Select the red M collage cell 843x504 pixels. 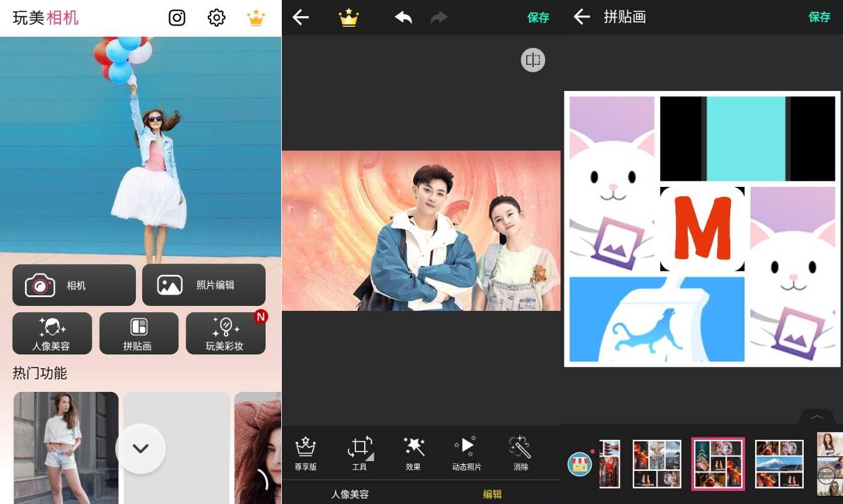tap(702, 229)
